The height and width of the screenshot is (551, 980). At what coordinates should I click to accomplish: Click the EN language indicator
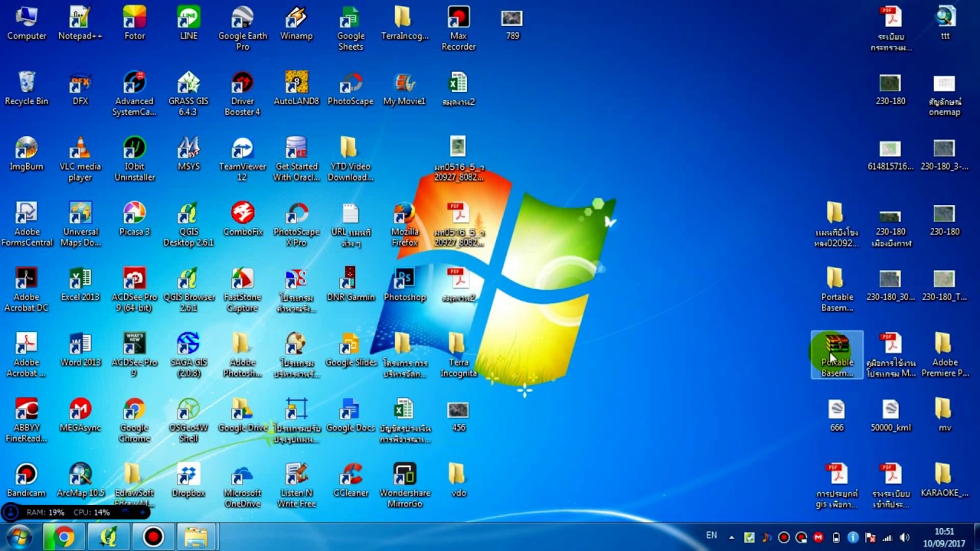pyautogui.click(x=711, y=536)
